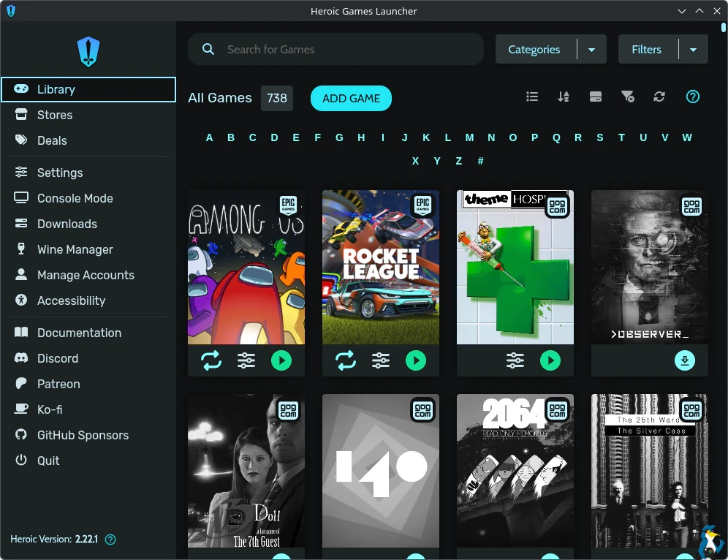Click the Heroic Version 2.22.1 text
This screenshot has height=560, width=728.
(54, 539)
